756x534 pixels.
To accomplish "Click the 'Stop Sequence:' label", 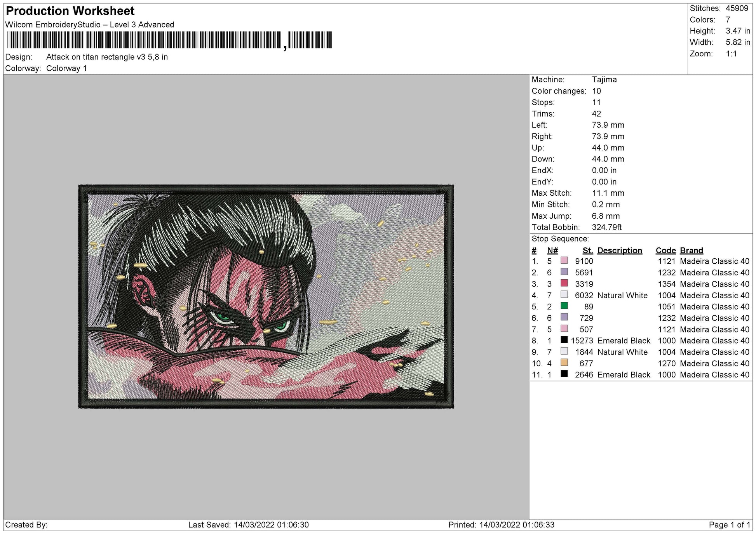I will pos(560,239).
